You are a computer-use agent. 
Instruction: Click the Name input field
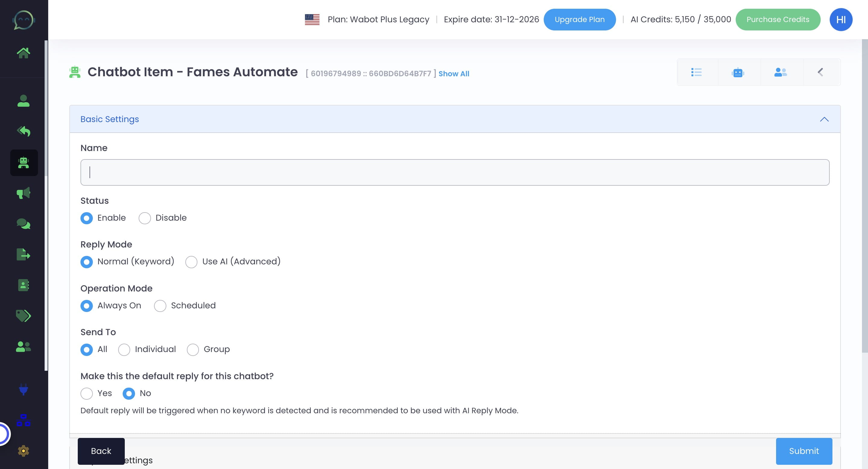[x=454, y=172]
